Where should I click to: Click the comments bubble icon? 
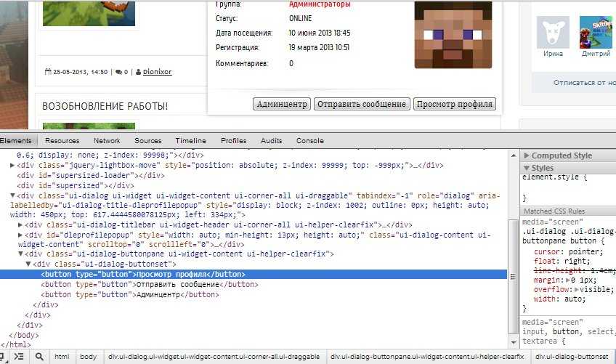click(x=118, y=72)
